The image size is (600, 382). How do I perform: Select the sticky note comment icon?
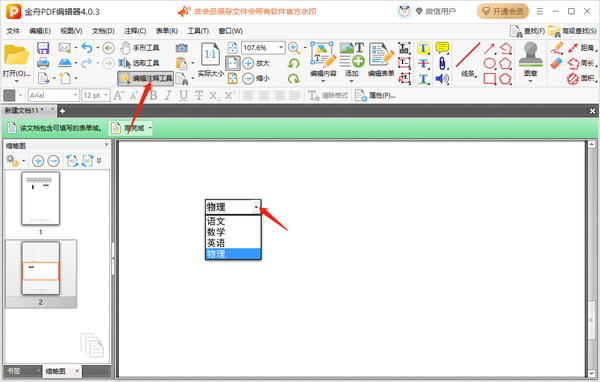442,48
